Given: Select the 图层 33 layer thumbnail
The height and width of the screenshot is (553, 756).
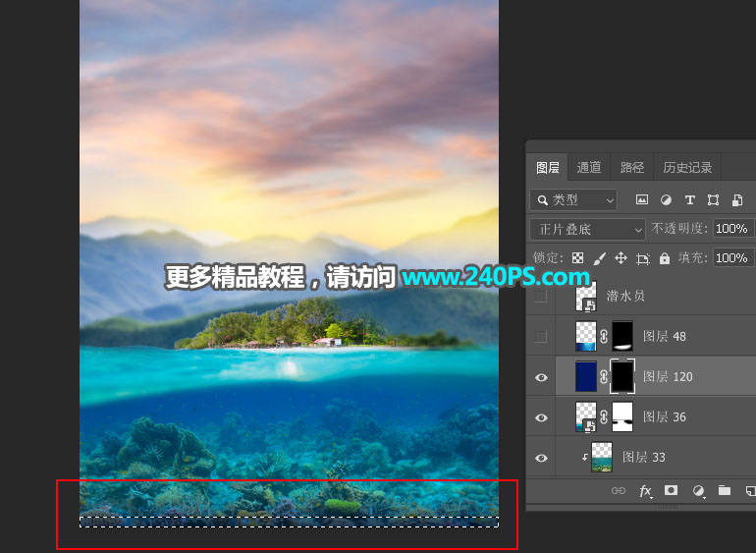Looking at the screenshot, I should point(602,458).
